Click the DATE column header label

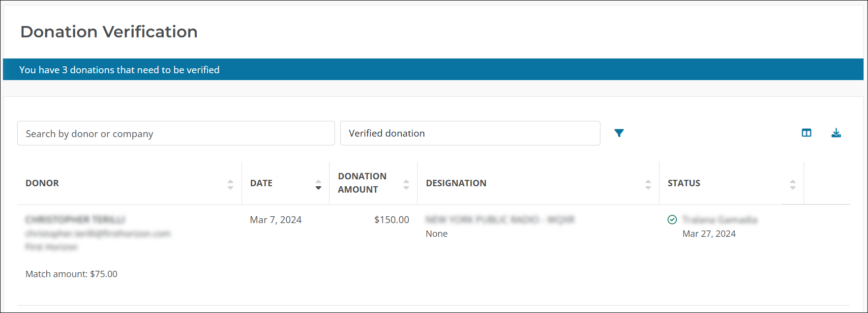pos(261,183)
